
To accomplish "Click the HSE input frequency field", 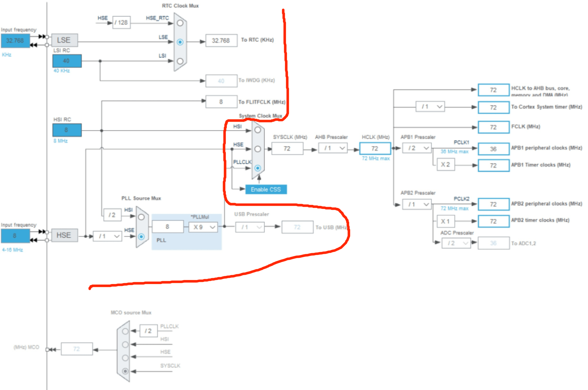I will coord(15,236).
